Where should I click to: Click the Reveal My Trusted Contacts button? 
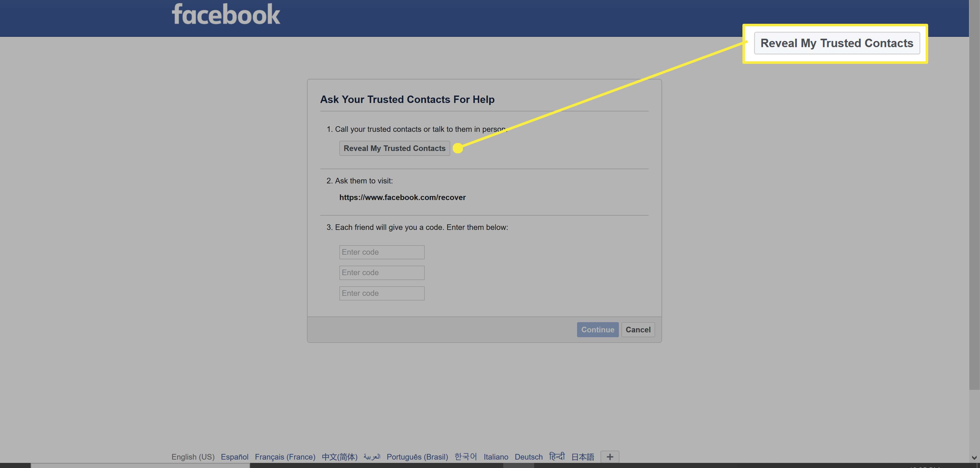[x=394, y=148]
